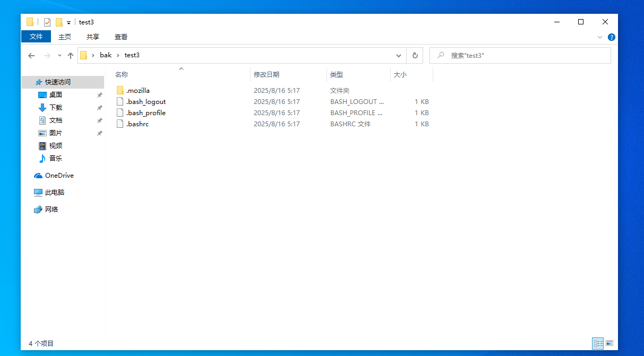Select the .bash_profile file
This screenshot has height=356, width=644.
pyautogui.click(x=146, y=113)
